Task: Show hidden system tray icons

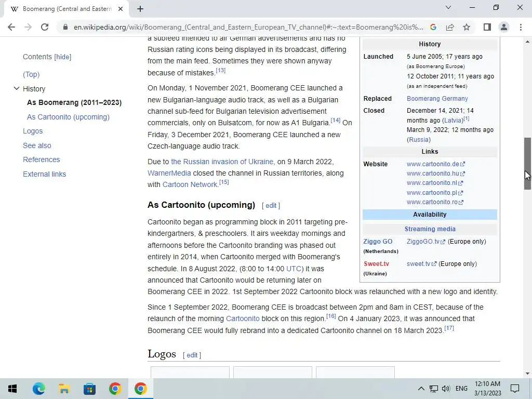Action: pyautogui.click(x=421, y=389)
